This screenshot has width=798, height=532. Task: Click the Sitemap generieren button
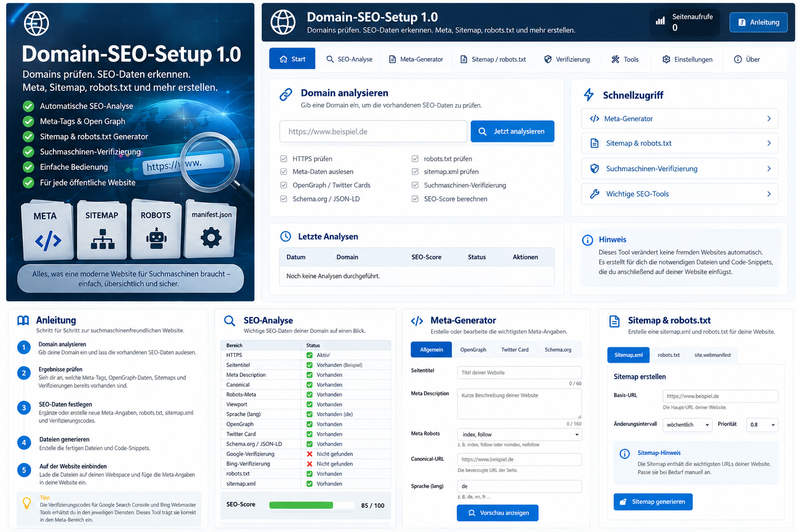(653, 502)
